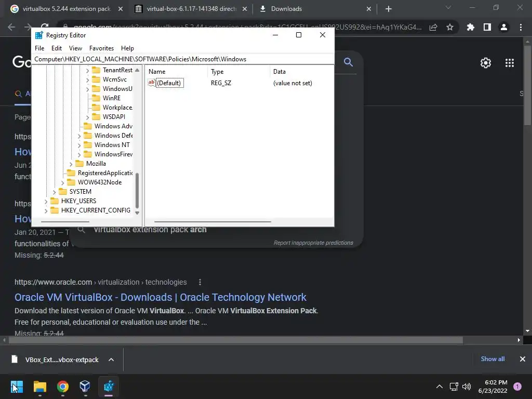532x399 pixels.
Task: Click the VBox extpack file icon
Action: [14, 360]
